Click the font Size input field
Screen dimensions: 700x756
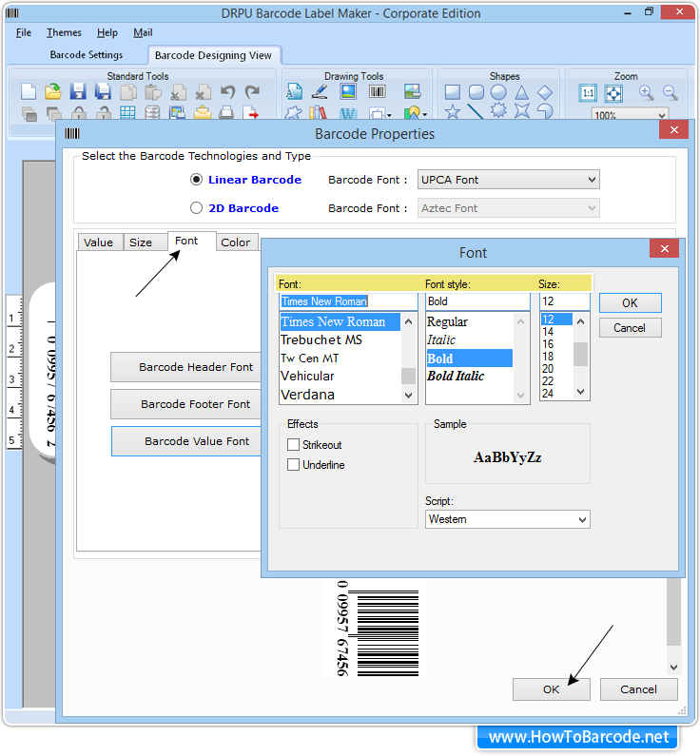pos(564,301)
